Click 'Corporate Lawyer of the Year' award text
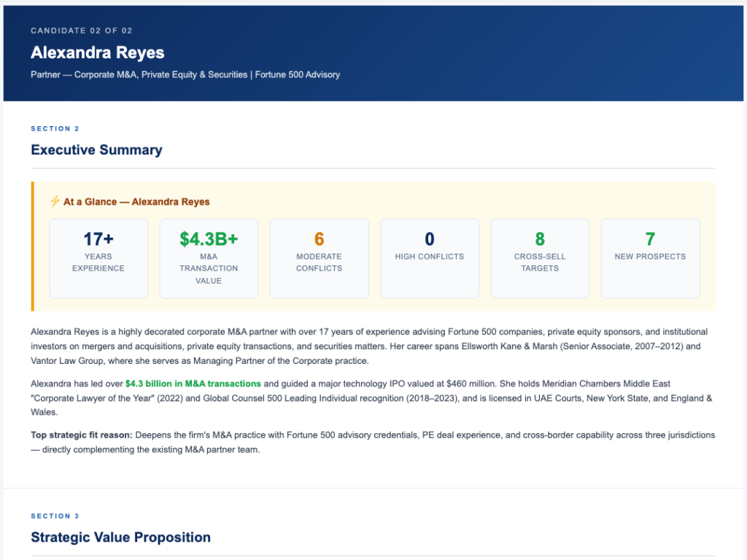Screen dimensions: 747x560 click(93, 398)
